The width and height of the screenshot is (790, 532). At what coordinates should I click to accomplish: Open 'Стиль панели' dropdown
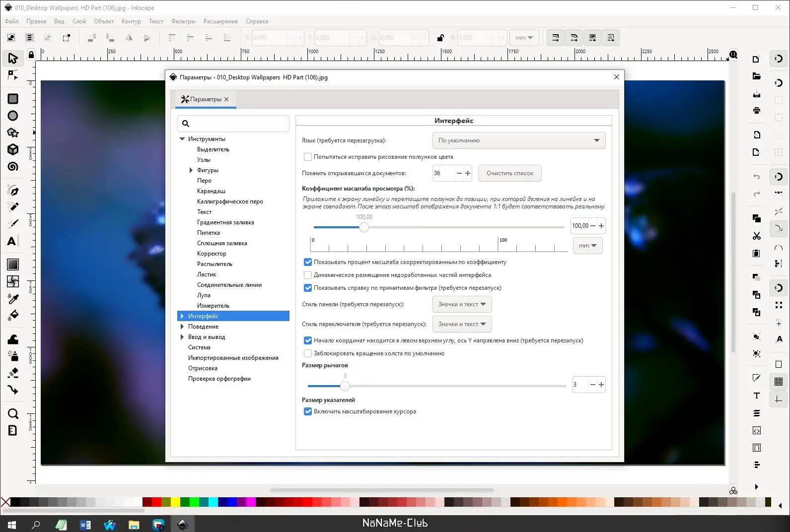462,304
